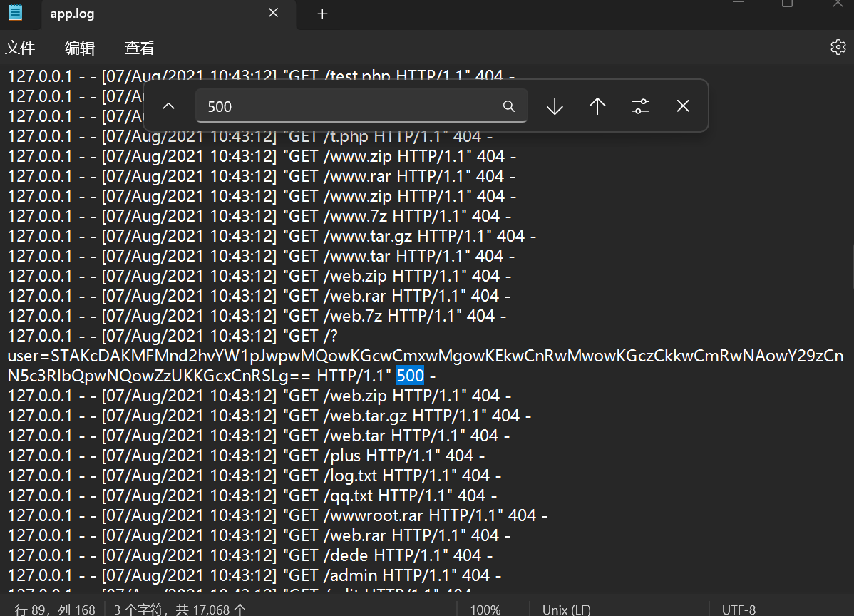Screen dimensions: 854x616
Task: Click UTF-8 encoding indicator
Action: point(739,610)
